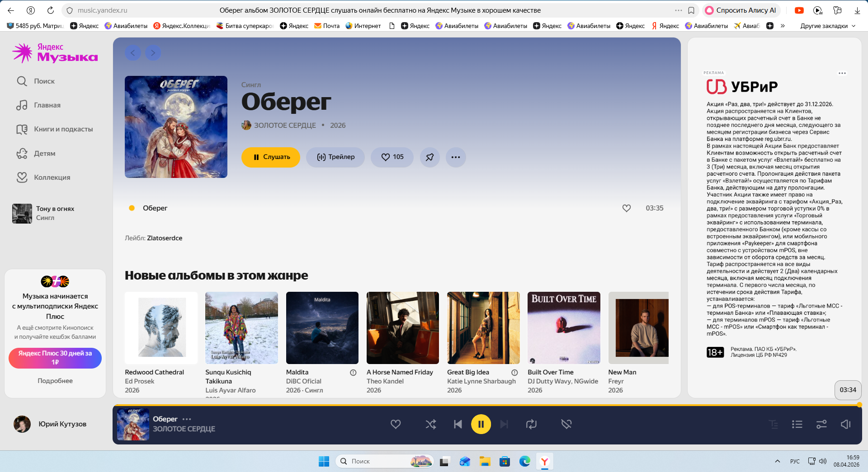Pause the album with the Слушать button
The height and width of the screenshot is (472, 868).
(271, 157)
